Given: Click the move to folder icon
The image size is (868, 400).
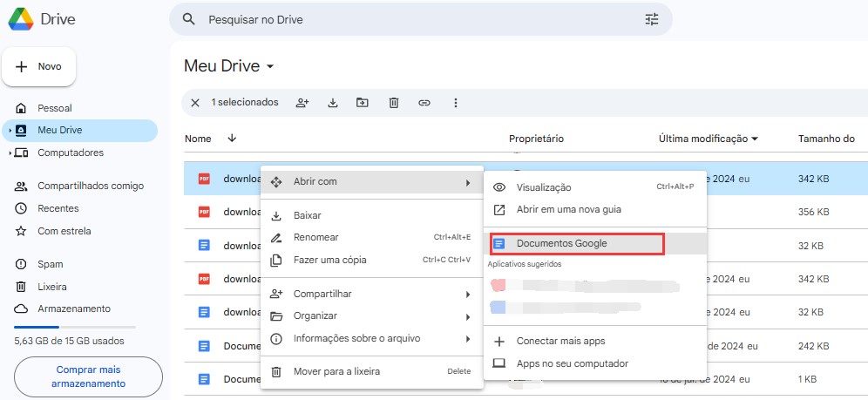Looking at the screenshot, I should point(362,102).
